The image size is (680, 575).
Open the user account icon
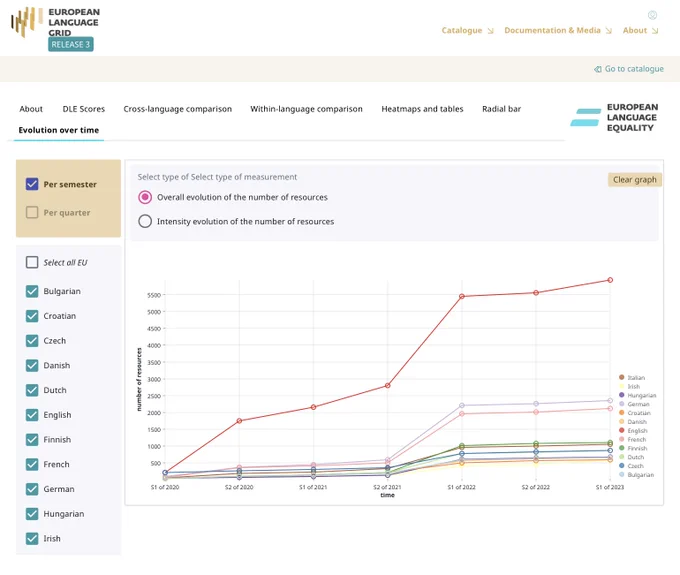(652, 15)
